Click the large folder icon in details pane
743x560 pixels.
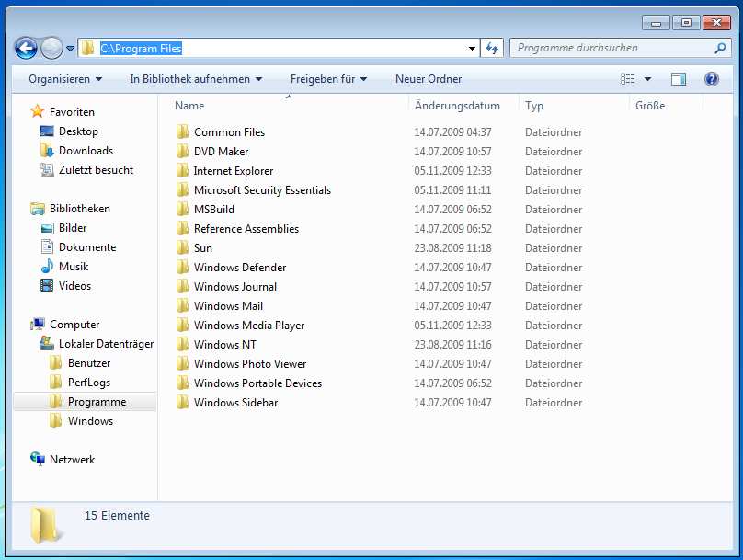point(45,525)
